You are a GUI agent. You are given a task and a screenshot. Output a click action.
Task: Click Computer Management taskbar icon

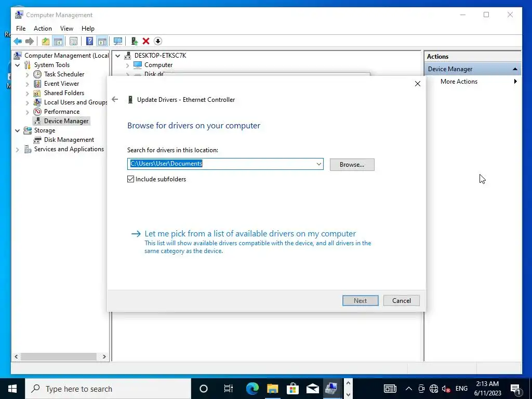331,389
